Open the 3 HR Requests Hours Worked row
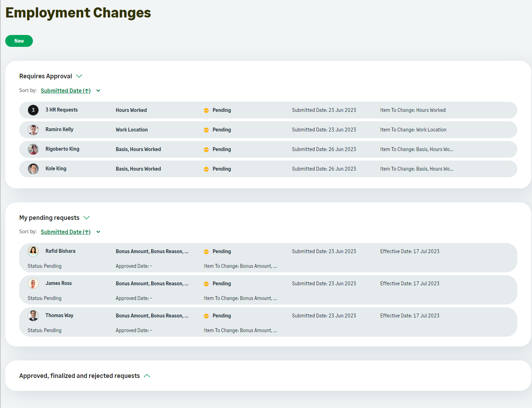This screenshot has width=532, height=408. tap(131, 110)
